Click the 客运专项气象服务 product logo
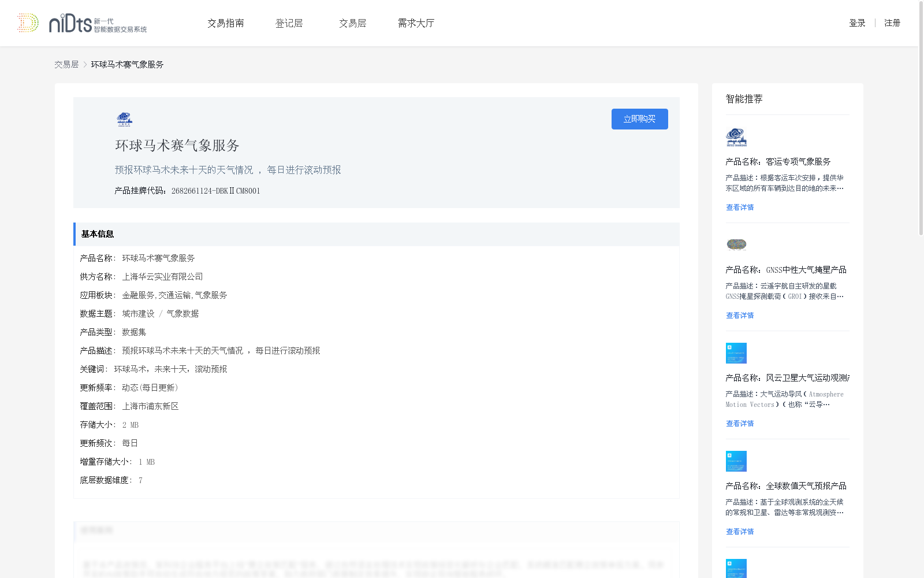Image resolution: width=924 pixels, height=578 pixels. [x=736, y=137]
